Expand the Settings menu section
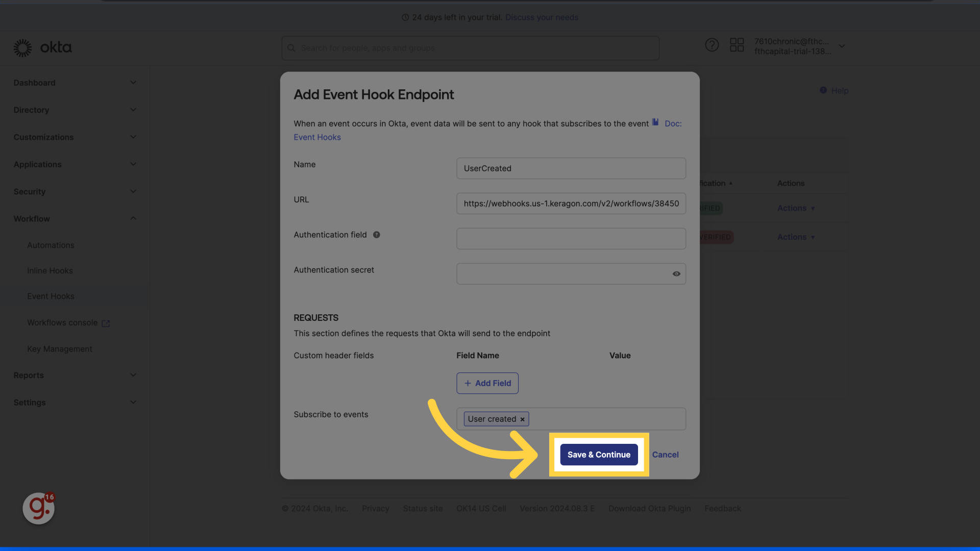 [75, 403]
